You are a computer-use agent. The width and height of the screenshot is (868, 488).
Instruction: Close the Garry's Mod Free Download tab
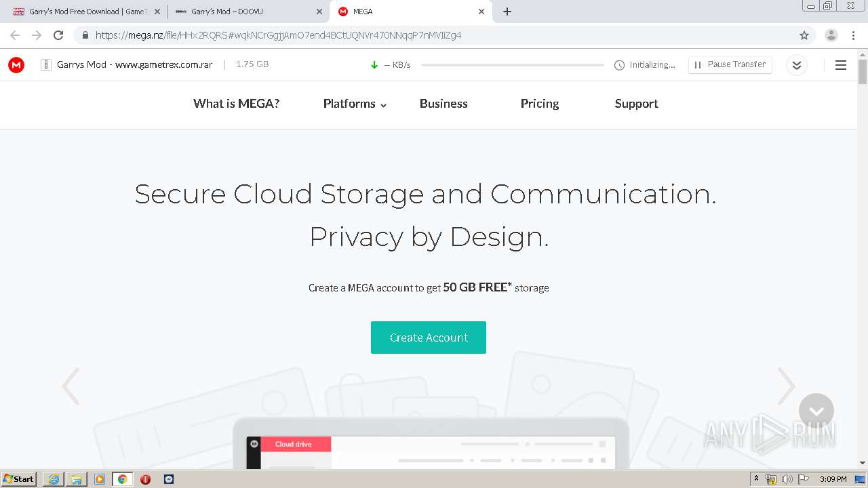[157, 12]
